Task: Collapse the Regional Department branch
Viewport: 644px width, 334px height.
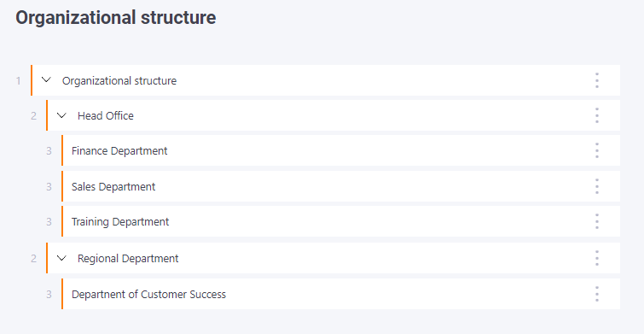Action: point(61,258)
